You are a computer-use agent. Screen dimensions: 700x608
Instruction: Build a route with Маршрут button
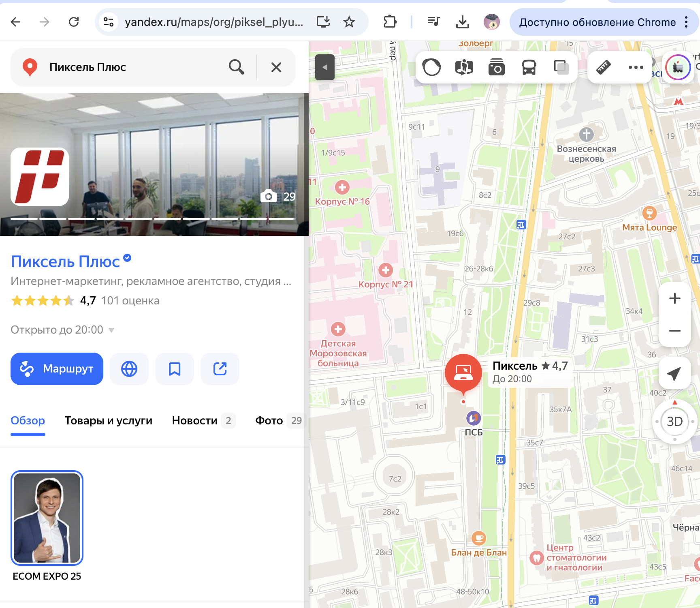57,369
